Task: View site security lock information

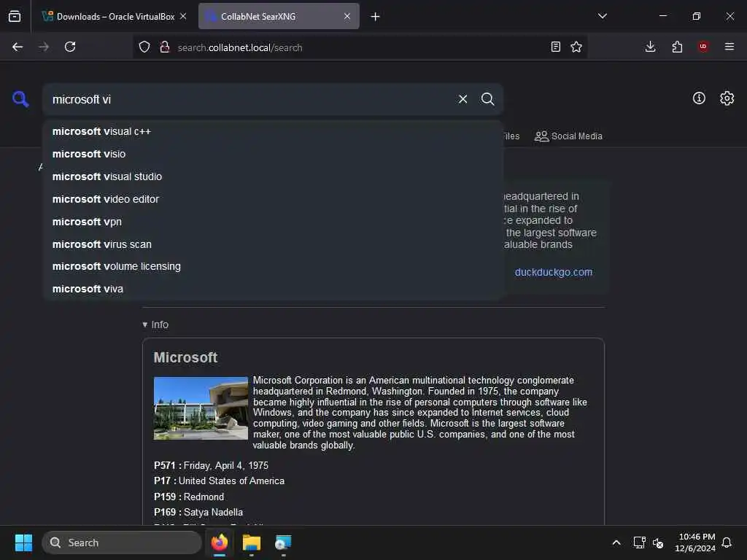Action: click(164, 47)
